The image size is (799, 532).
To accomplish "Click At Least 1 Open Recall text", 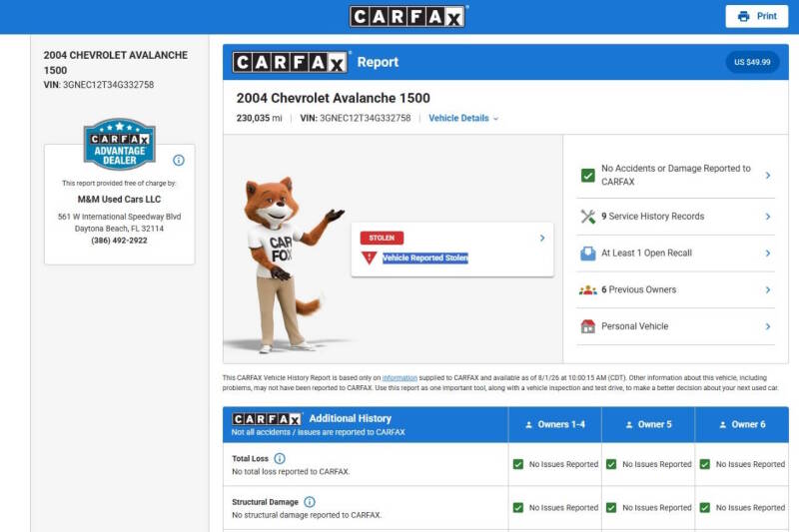I will click(646, 253).
